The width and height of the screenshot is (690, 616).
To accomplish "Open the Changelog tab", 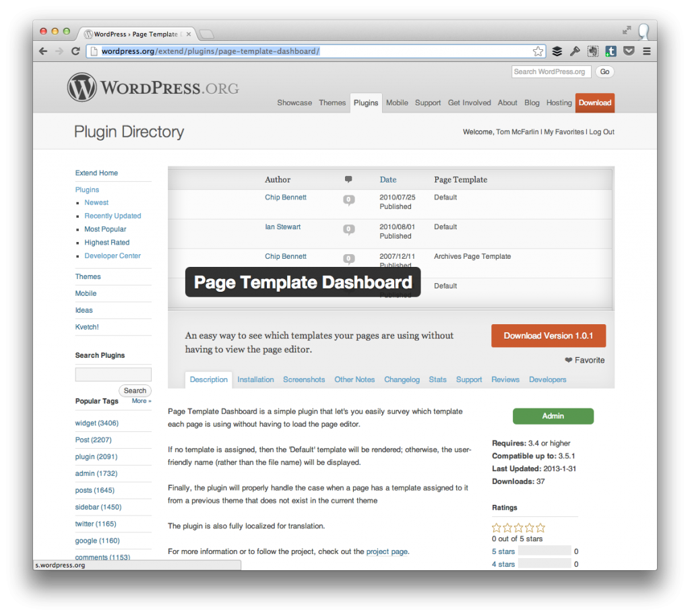I will [x=402, y=379].
